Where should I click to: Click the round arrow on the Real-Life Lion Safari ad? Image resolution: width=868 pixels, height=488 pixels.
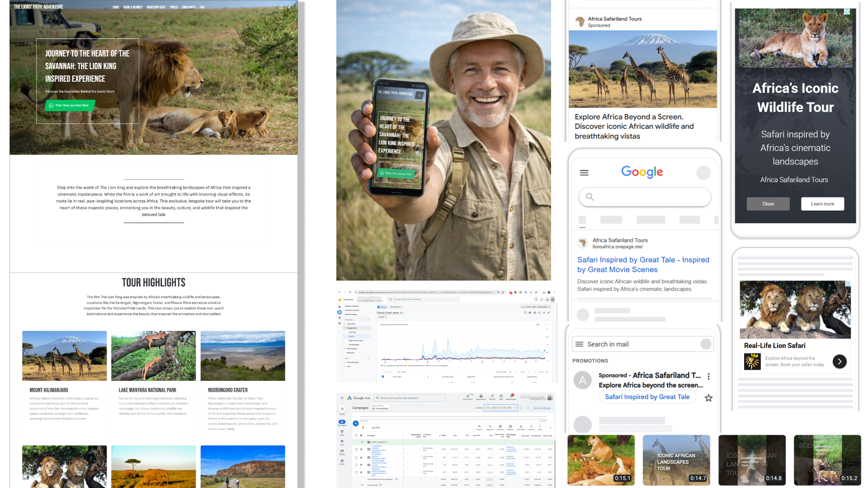pos(840,361)
